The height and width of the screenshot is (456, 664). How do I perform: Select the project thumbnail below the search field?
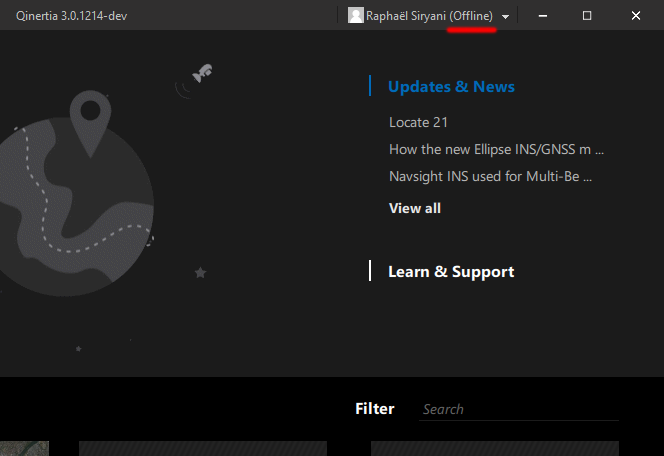point(494,449)
